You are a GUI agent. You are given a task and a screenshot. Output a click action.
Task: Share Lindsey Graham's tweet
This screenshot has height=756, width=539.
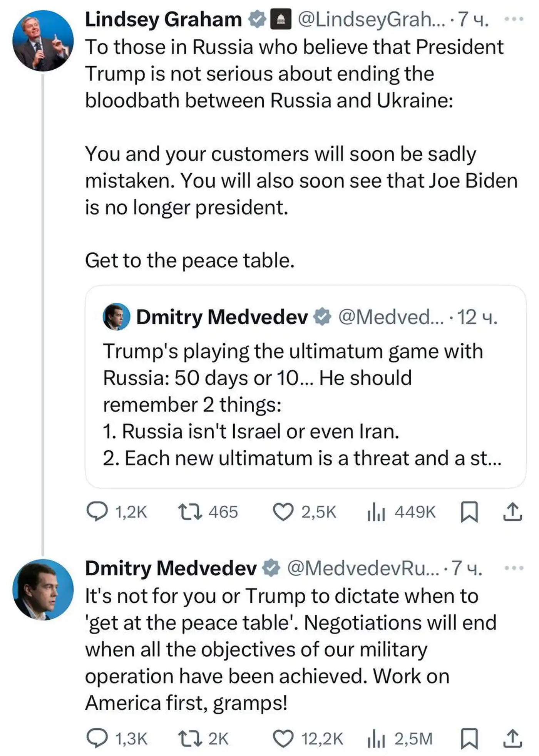pos(512,512)
